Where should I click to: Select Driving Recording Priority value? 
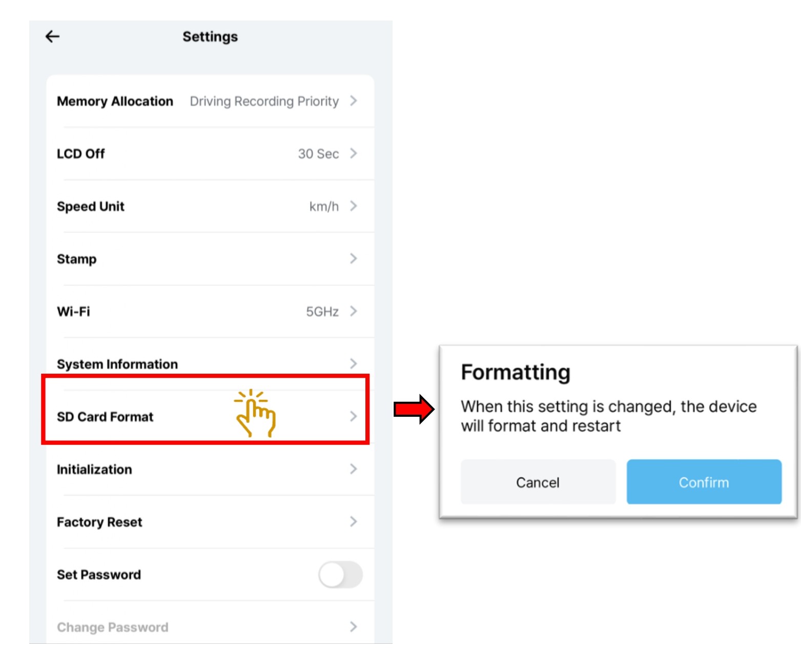264,101
